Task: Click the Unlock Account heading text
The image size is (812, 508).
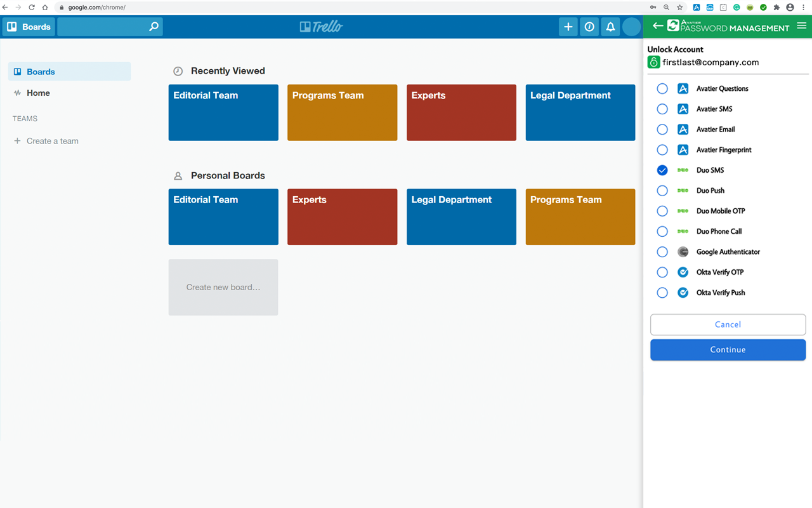Action: point(675,50)
